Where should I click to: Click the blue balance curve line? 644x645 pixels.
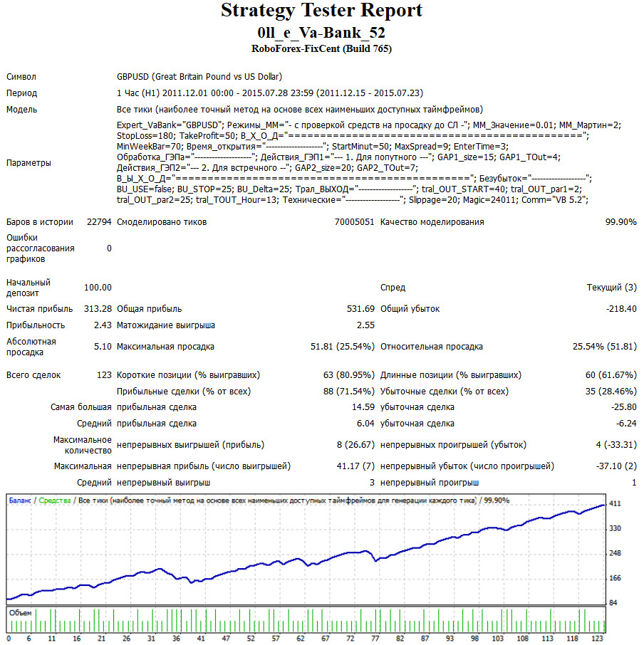pyautogui.click(x=306, y=561)
